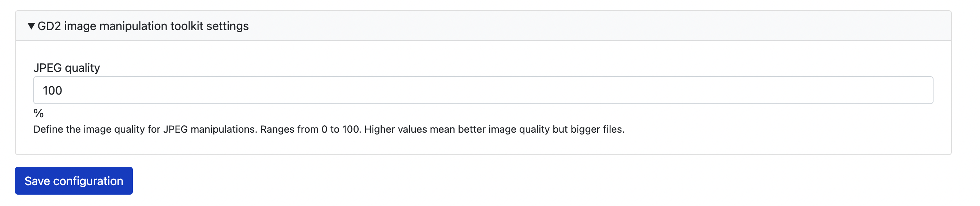Click 'Ranges from 0 to 100' text
Screen dimensions: 980x206
click(310, 129)
